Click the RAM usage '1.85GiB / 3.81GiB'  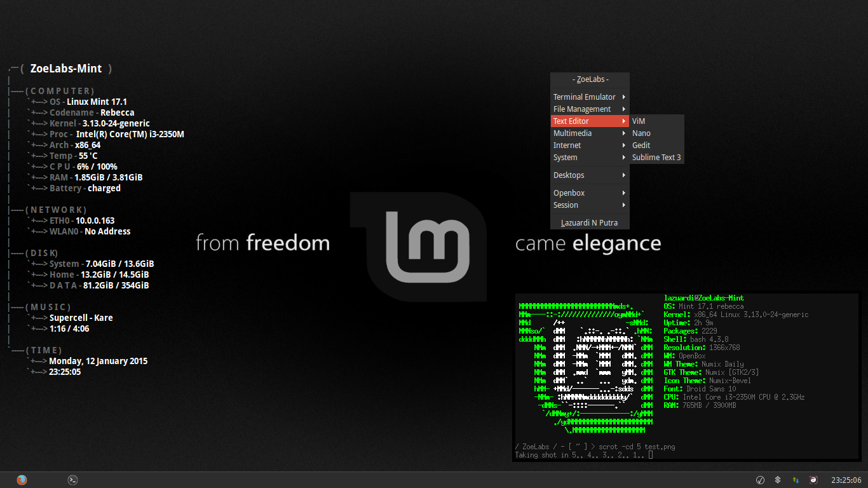108,177
